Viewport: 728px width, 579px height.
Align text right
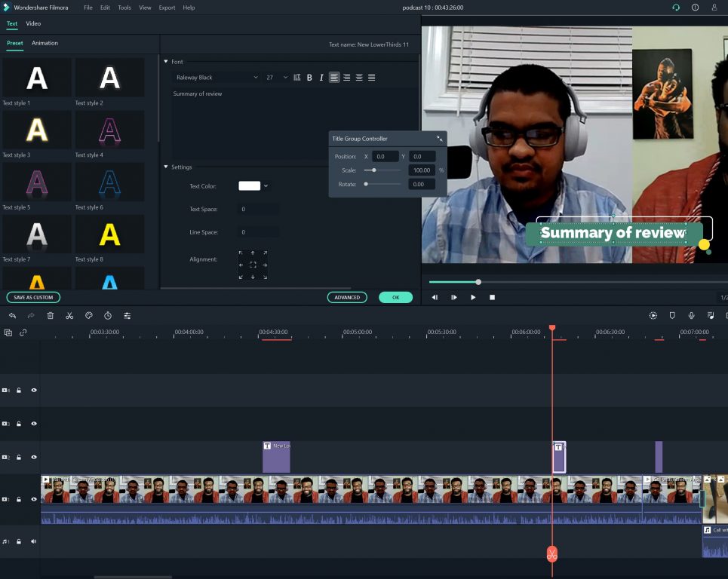347,78
